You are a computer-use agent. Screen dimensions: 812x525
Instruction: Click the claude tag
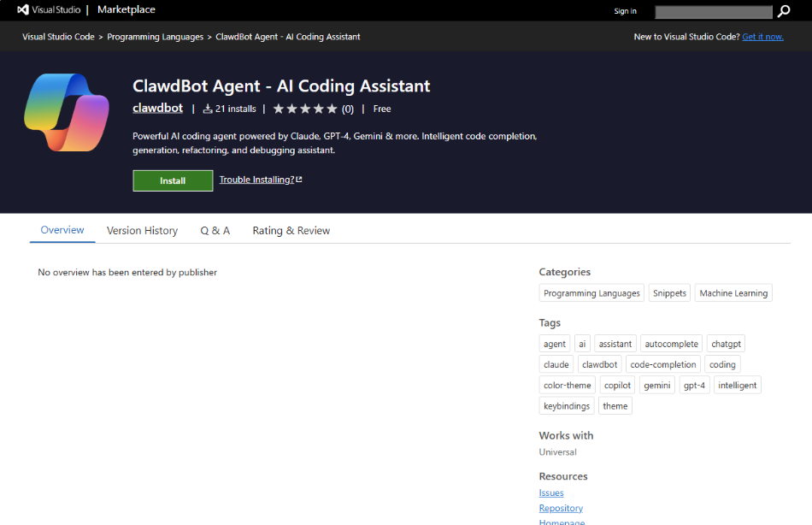tap(556, 364)
